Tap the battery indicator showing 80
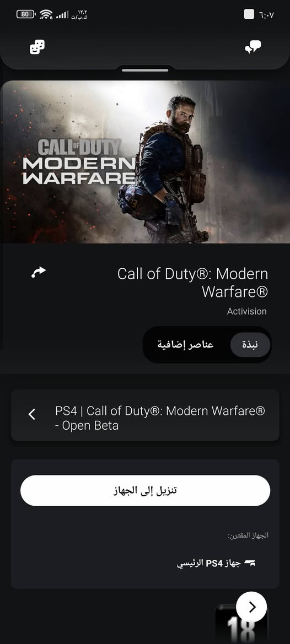The height and width of the screenshot is (644, 290). click(x=26, y=14)
